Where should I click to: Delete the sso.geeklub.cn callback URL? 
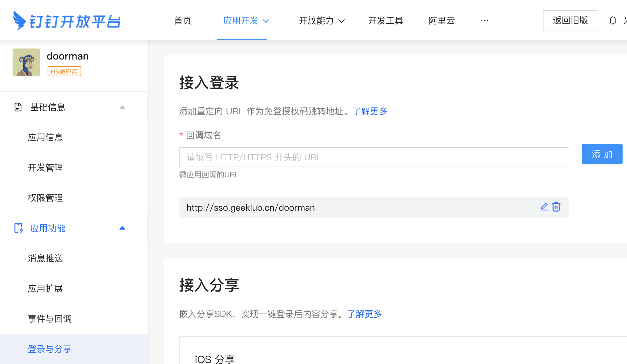[556, 207]
